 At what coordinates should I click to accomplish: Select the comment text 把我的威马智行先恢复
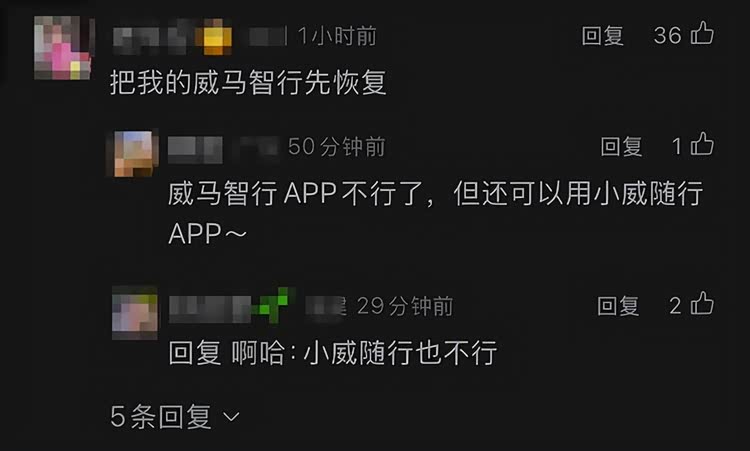(x=248, y=83)
